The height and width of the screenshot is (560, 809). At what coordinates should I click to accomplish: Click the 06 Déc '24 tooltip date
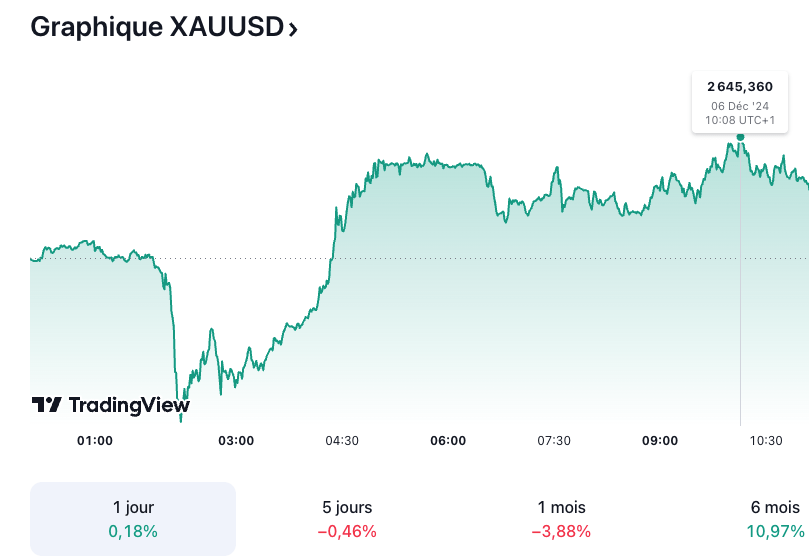[x=740, y=106]
